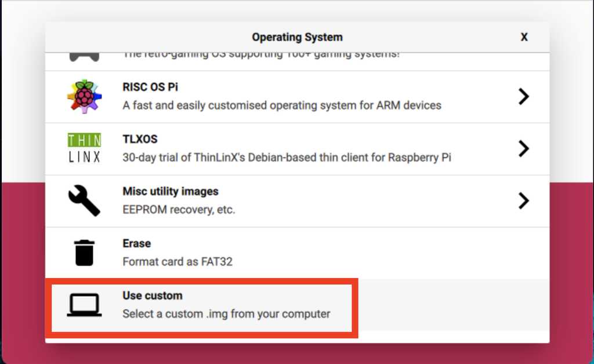Select Misc utility images entry
This screenshot has width=594, height=364.
[x=261, y=201]
